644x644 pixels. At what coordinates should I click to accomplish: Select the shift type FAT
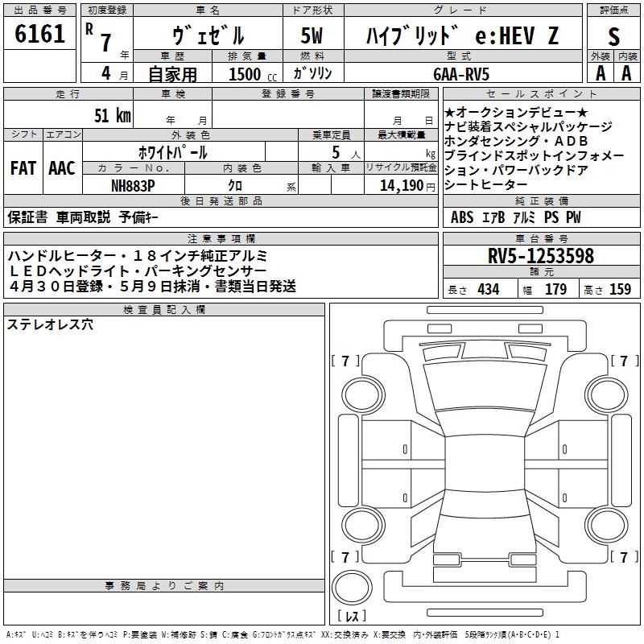pos(23,168)
